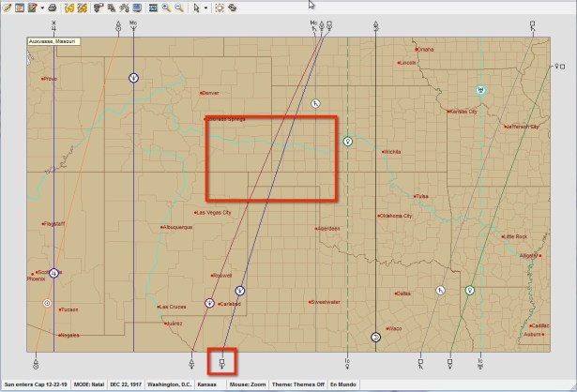Click the En Mundo status bar field

point(340,384)
